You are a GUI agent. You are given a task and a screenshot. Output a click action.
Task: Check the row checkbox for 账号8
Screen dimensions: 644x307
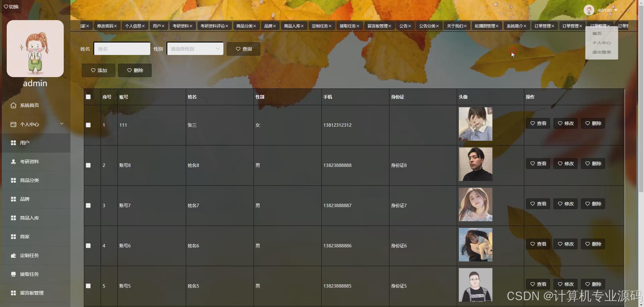click(x=88, y=165)
